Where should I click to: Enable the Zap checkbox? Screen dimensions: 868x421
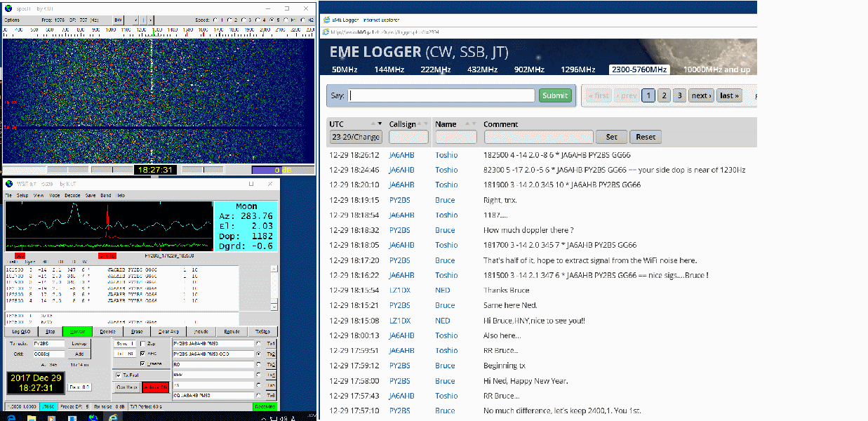pyautogui.click(x=144, y=343)
